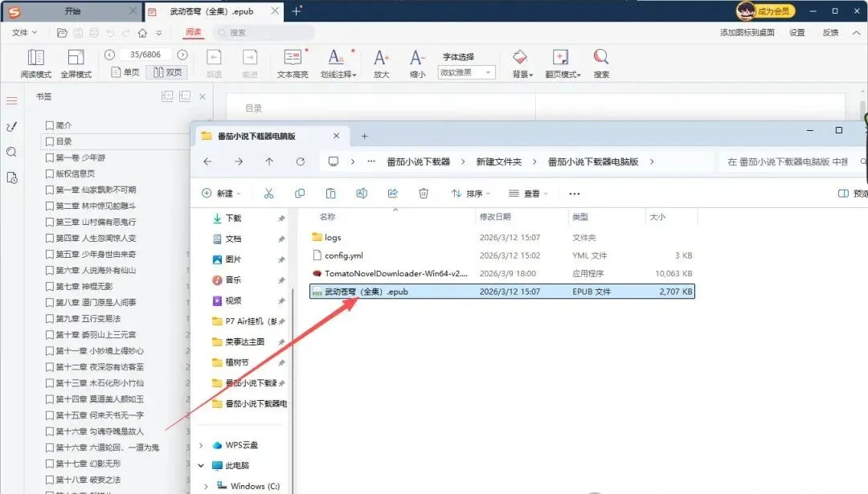Tick the 第十七章 幻影无形 checkbox
Viewport: 868px width, 494px height.
[50, 463]
